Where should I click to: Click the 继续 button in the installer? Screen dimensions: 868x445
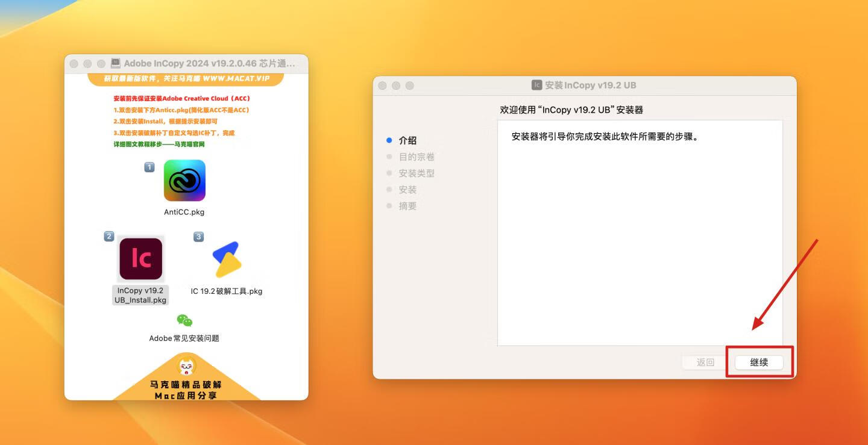[x=759, y=363]
